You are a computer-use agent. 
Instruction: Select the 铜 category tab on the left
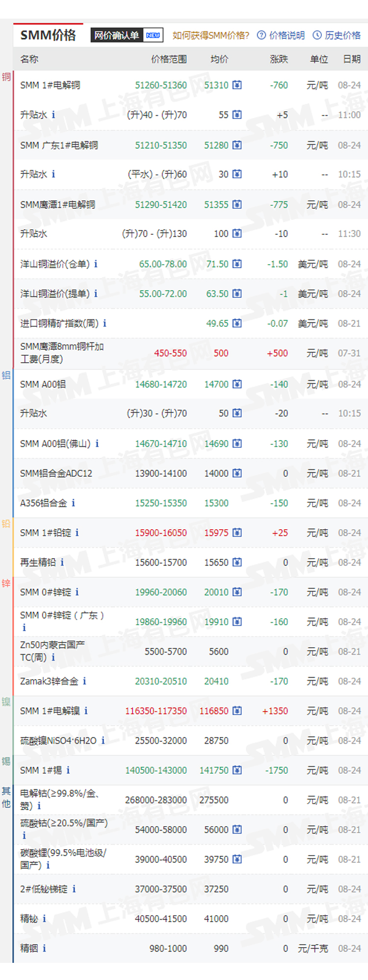6,77
